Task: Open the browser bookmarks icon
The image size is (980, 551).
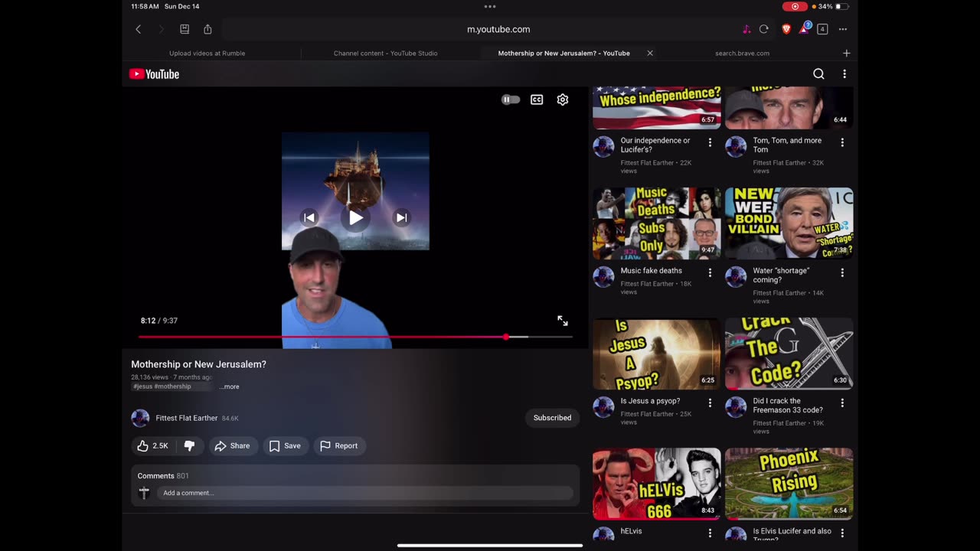Action: tap(185, 29)
